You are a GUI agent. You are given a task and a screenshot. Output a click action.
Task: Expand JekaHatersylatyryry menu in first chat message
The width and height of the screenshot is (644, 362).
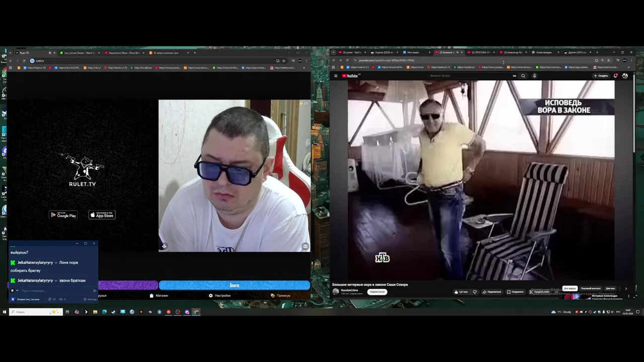tap(56, 262)
